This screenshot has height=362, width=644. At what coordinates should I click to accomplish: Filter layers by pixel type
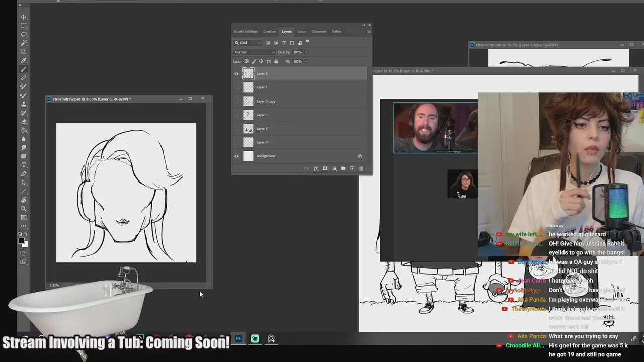pos(268,43)
